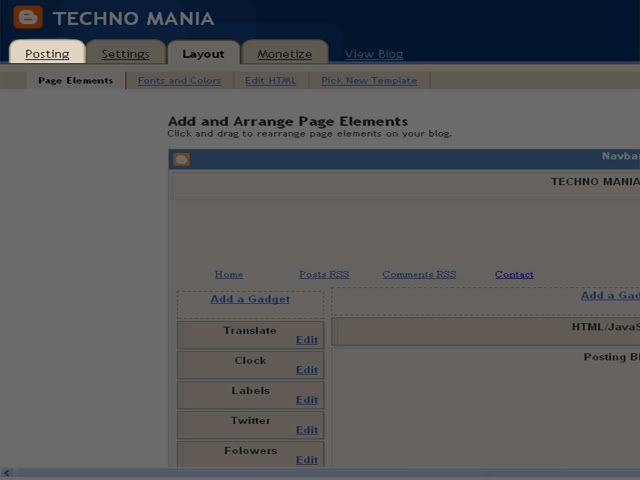The width and height of the screenshot is (640, 480).
Task: Edit the Translate gadget
Action: 306,340
